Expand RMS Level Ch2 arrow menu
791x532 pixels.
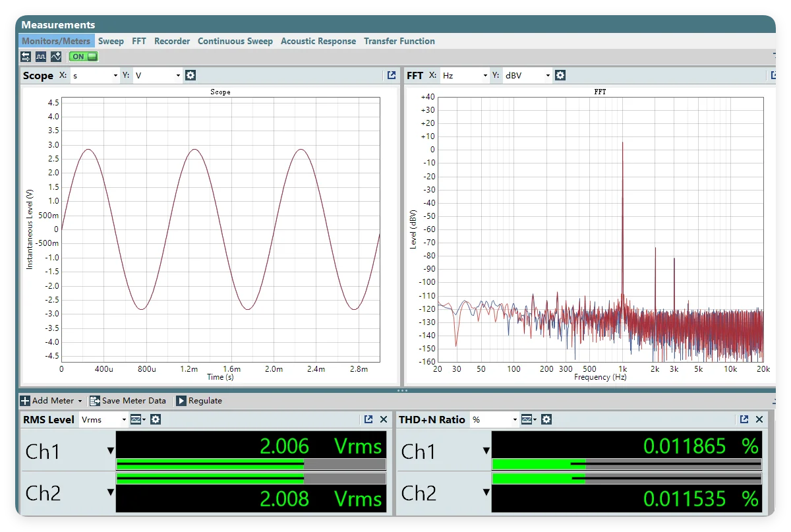click(x=111, y=492)
